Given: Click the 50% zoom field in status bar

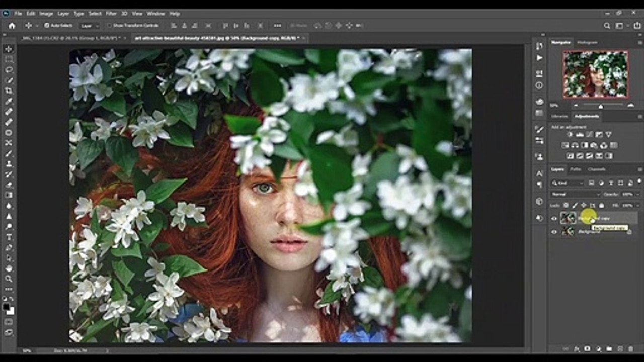Looking at the screenshot, I should [27, 350].
